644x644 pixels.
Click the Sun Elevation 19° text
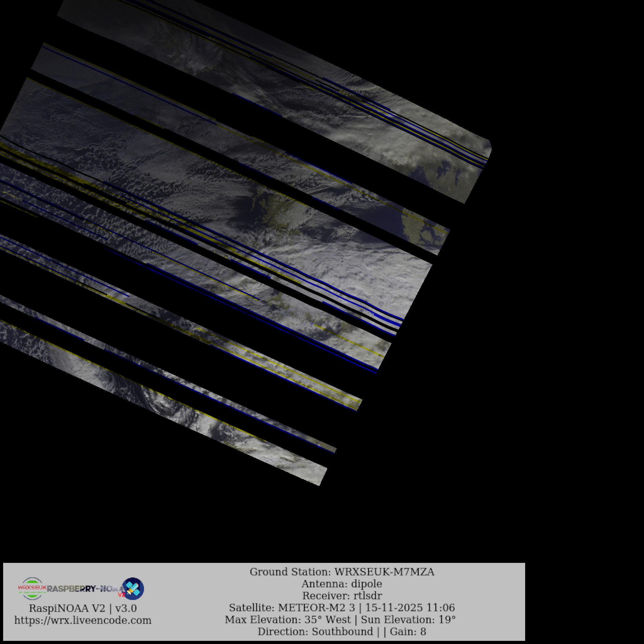pos(408,620)
